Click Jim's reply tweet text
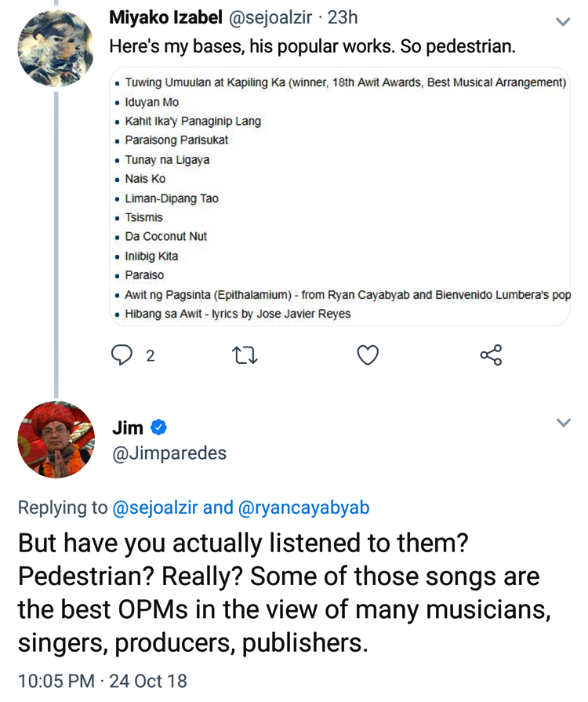 click(x=282, y=592)
